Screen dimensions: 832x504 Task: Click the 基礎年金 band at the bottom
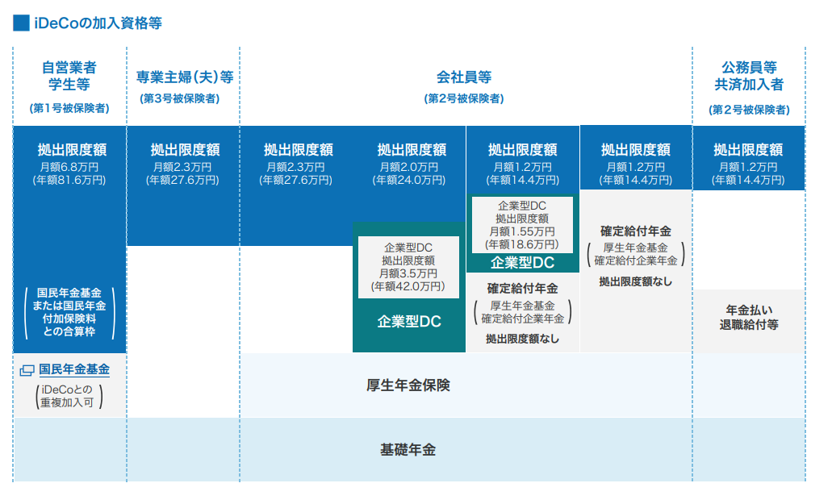coord(408,450)
